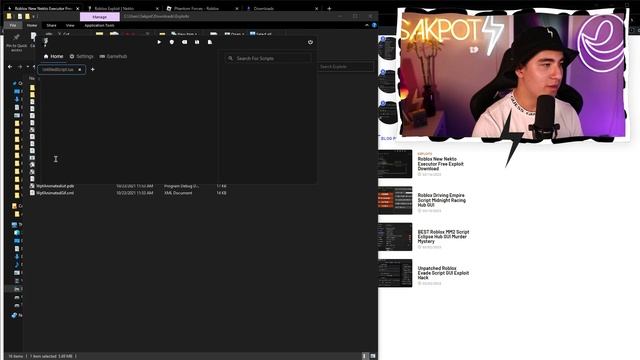Click the Evade Script article thumbnail
Viewport: 640px width, 360px height.
click(x=395, y=273)
